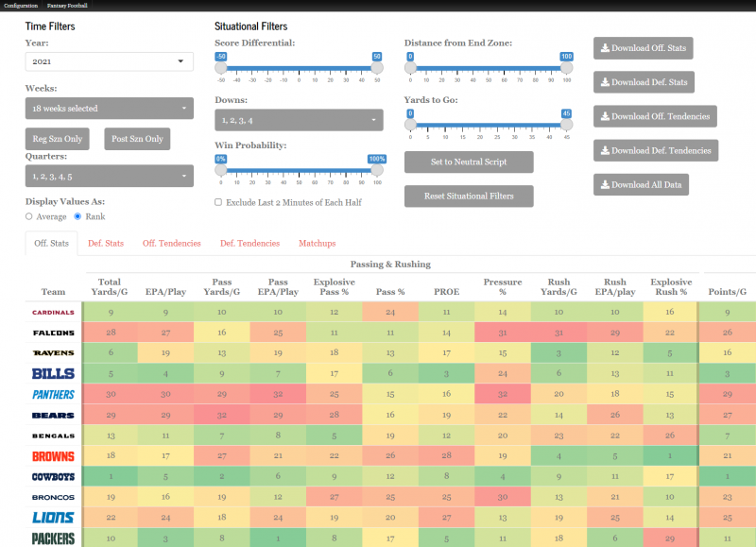Click the Pressure % column header
The height and width of the screenshot is (547, 756).
pos(503,287)
